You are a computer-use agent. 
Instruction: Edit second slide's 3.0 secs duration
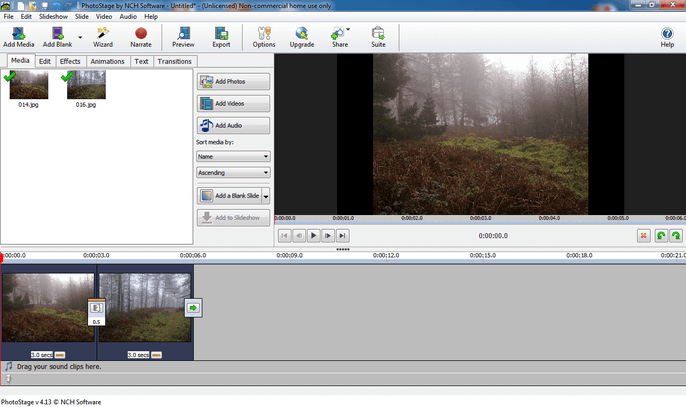(138, 354)
